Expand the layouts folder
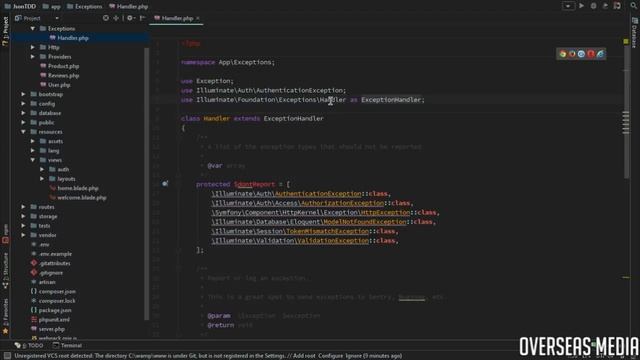Image resolution: width=640 pixels, height=360 pixels. [42, 179]
